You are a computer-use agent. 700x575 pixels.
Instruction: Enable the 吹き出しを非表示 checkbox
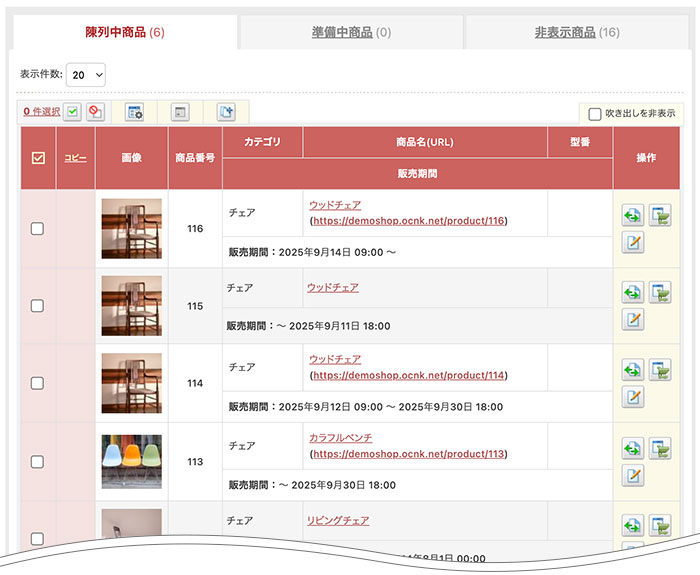(595, 114)
